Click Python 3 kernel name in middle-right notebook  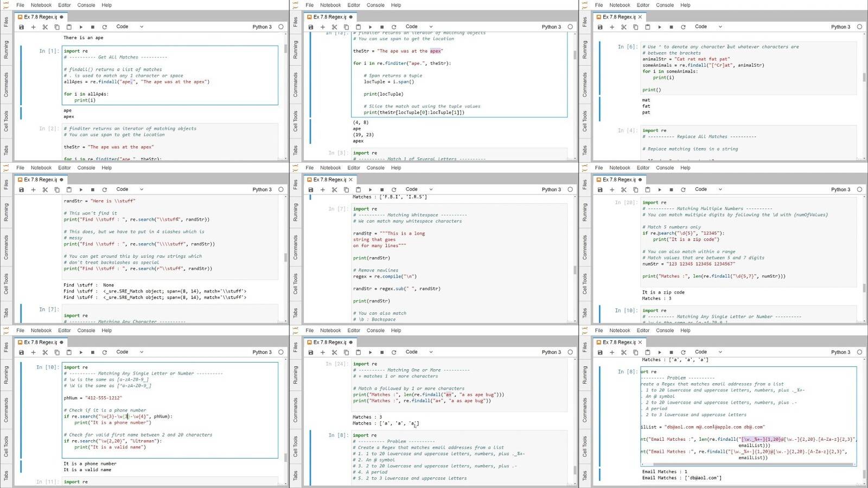click(840, 189)
